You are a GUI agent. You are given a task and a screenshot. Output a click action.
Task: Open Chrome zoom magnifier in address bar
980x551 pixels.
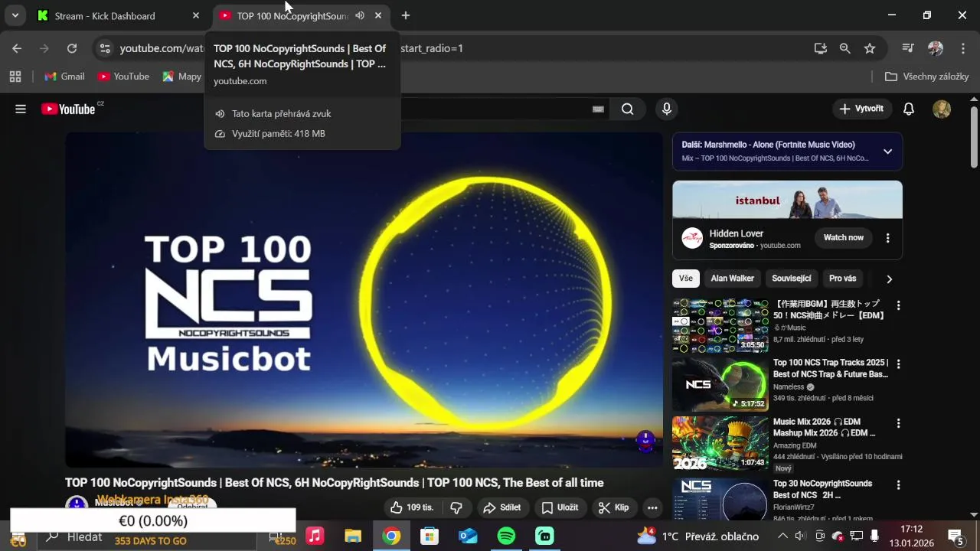click(x=845, y=48)
